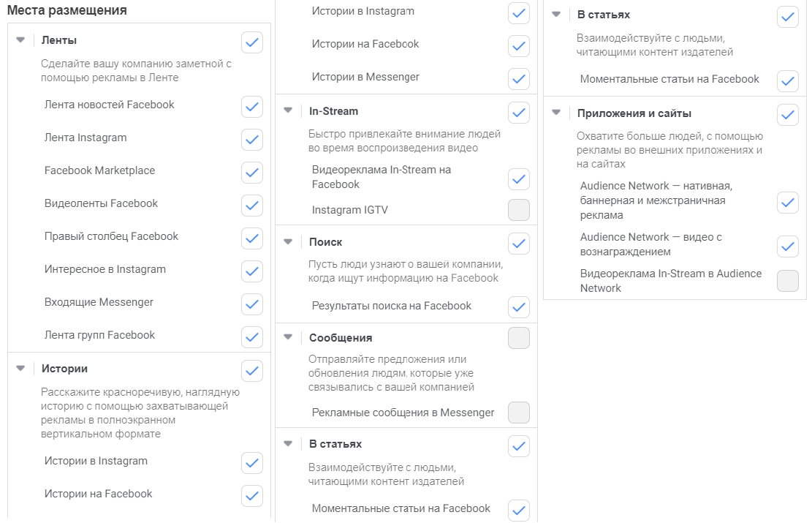The image size is (812, 523).
Task: Toggle the Лента Instagram checkbox
Action: [252, 140]
